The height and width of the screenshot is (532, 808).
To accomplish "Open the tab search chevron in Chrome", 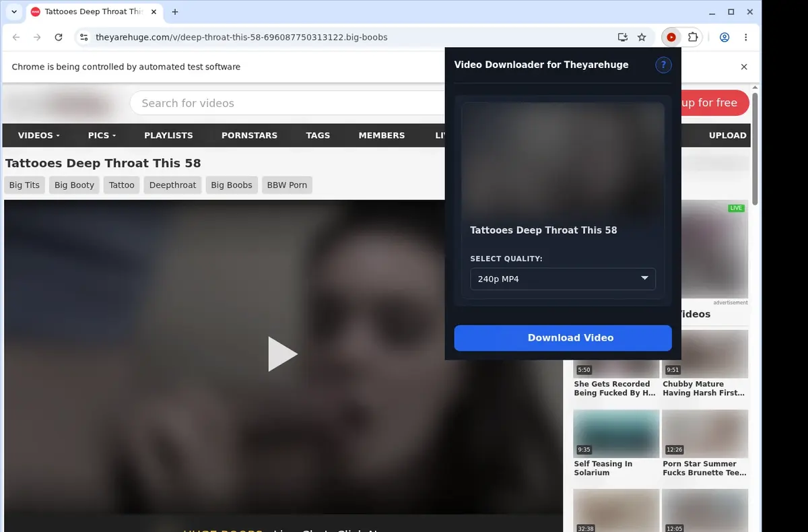I will point(13,12).
